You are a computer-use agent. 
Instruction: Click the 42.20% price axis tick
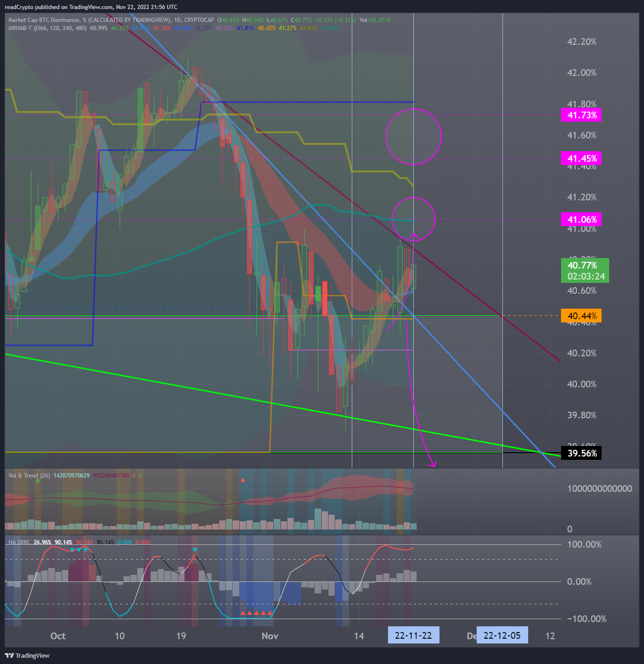click(x=582, y=41)
